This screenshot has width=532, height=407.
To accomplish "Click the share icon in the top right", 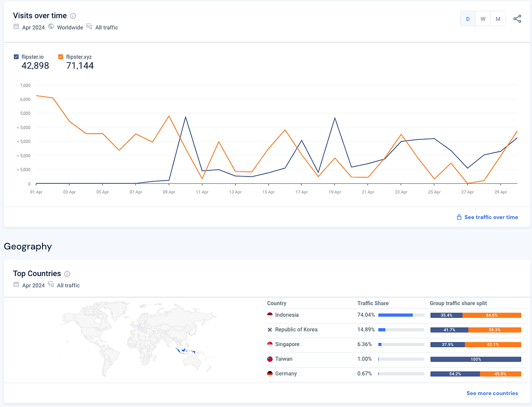I will tap(517, 19).
